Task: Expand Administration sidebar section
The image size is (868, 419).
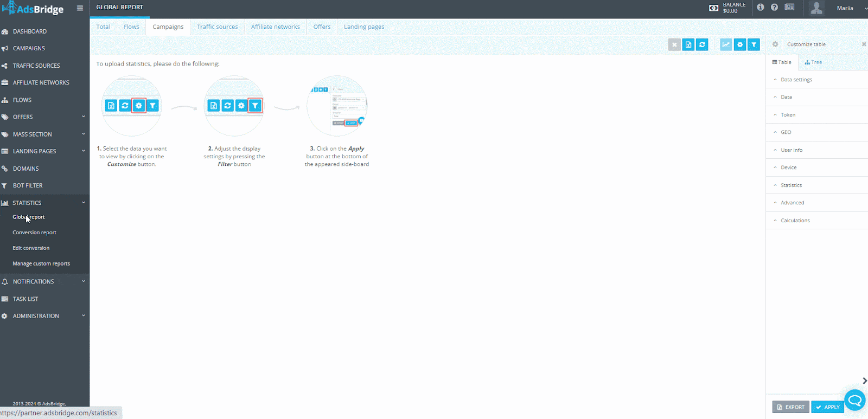Action: [x=44, y=316]
